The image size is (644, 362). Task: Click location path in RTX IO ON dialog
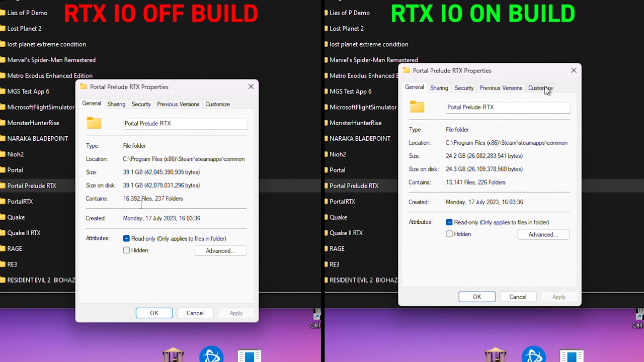pyautogui.click(x=507, y=143)
